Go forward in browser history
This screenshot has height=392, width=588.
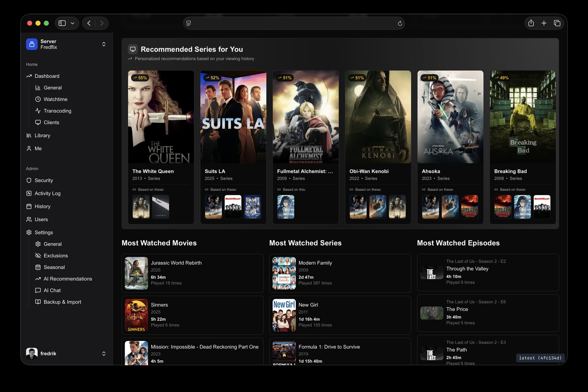click(102, 23)
